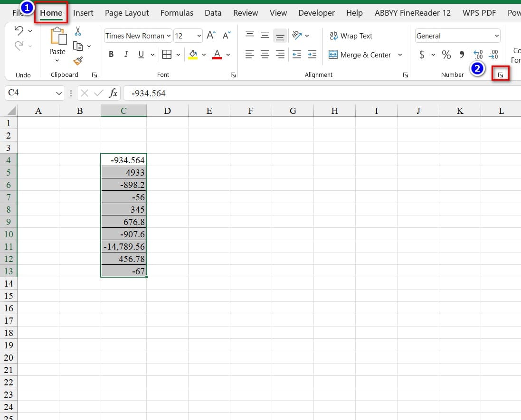The height and width of the screenshot is (420, 521).
Task: Expand the General number format dropdown
Action: 497,36
